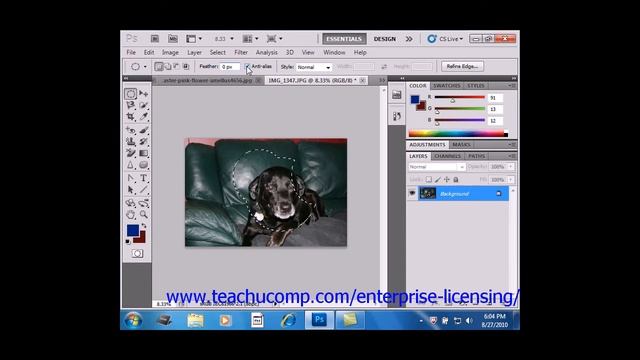This screenshot has width=640, height=360.
Task: Activate the Design workspace button
Action: click(x=384, y=39)
